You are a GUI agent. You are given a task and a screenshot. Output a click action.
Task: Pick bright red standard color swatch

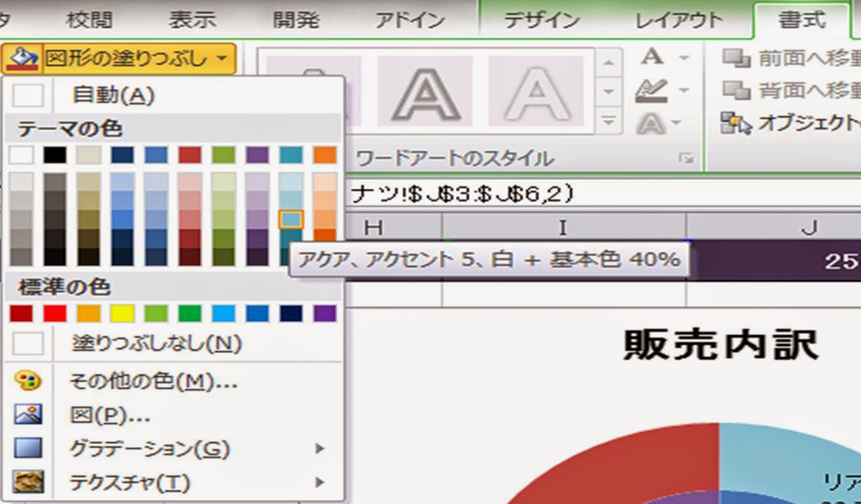pos(55,314)
